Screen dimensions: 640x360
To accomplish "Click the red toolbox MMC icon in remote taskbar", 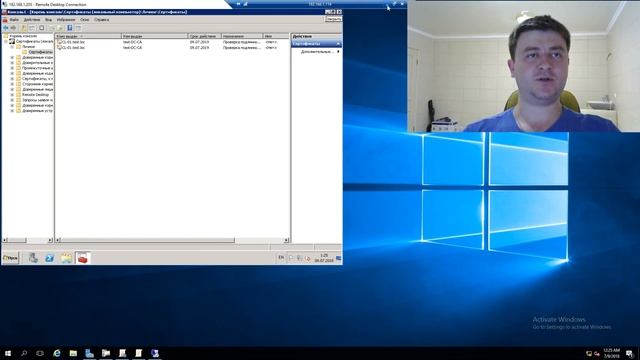I will 83,258.
